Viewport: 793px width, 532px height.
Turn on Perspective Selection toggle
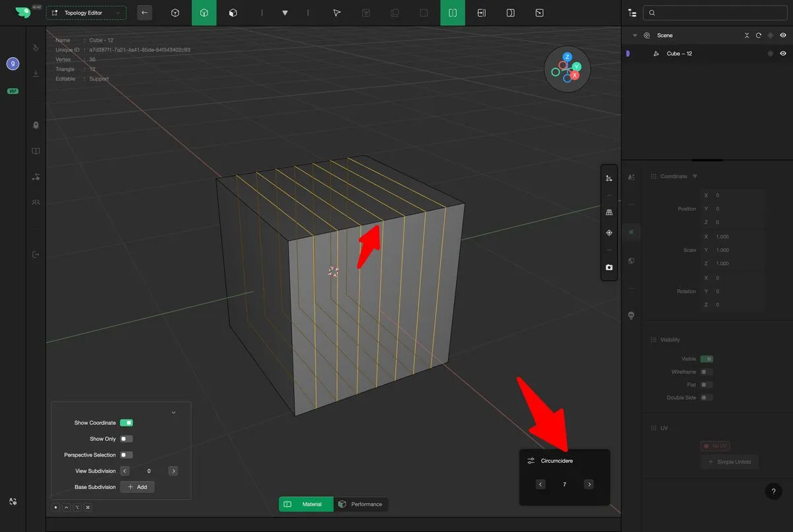[x=126, y=455]
